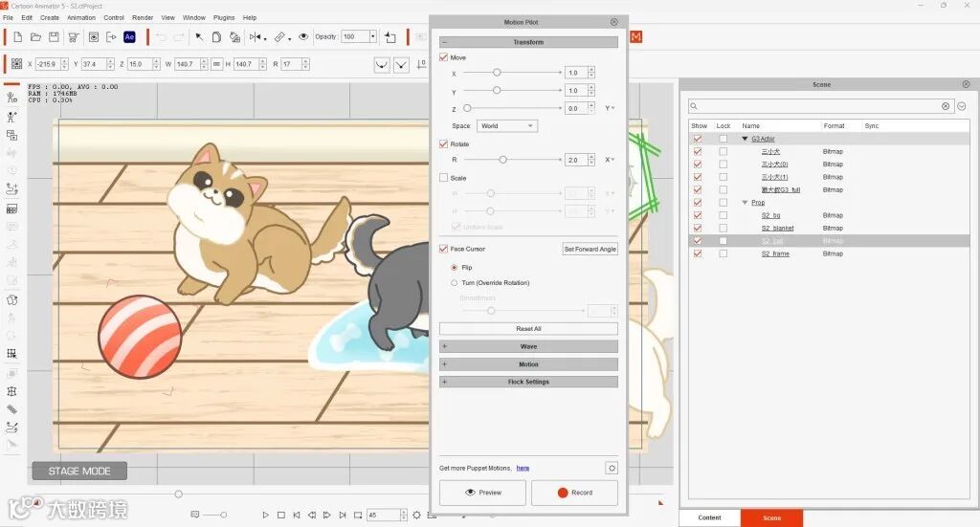This screenshot has height=527, width=980.
Task: Uncheck the Rotate checkbox
Action: pyautogui.click(x=443, y=143)
